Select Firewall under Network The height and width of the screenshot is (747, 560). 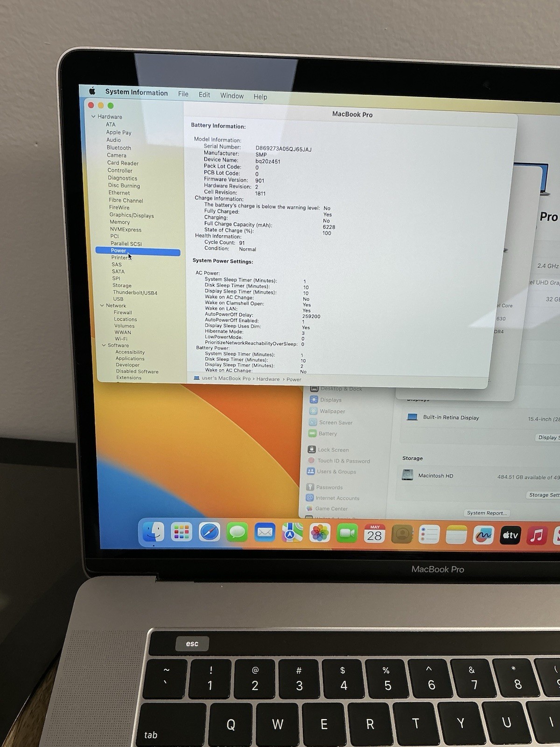coord(123,312)
